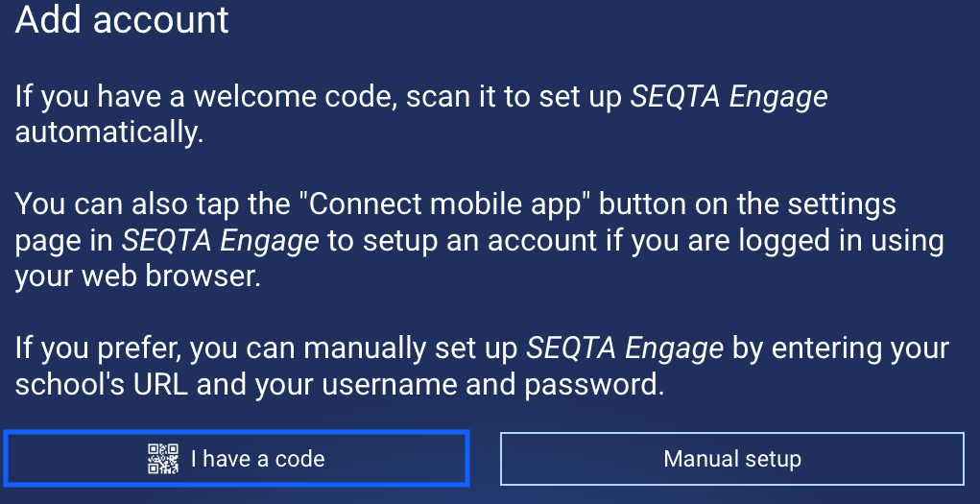
Task: Click "SEQTA Engage" after "manually set up"
Action: [625, 348]
